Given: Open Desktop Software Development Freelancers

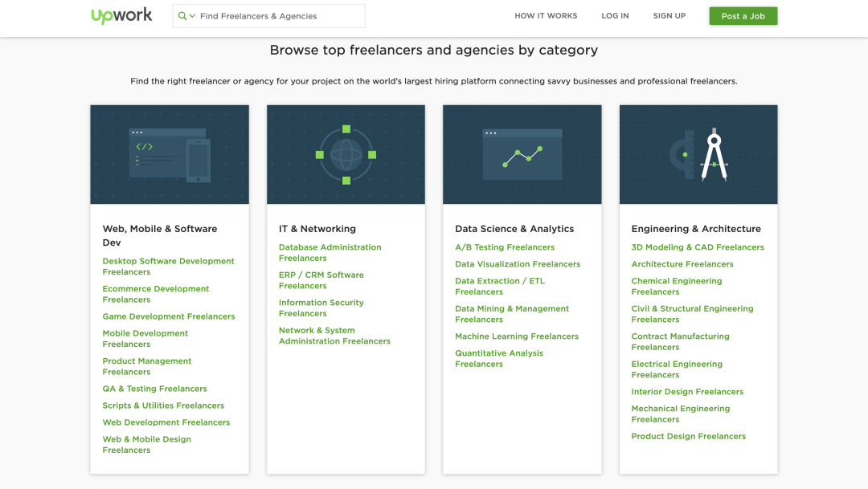Looking at the screenshot, I should click(x=168, y=267).
